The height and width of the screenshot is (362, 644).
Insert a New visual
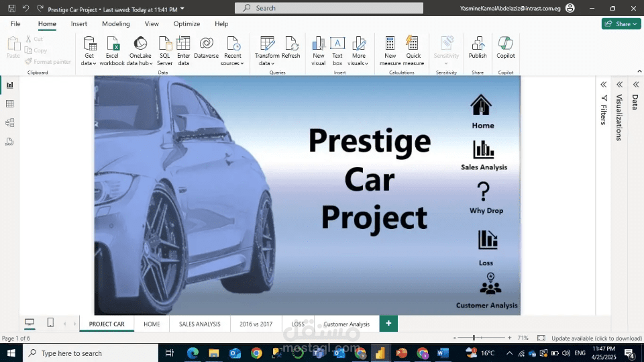pyautogui.click(x=318, y=51)
